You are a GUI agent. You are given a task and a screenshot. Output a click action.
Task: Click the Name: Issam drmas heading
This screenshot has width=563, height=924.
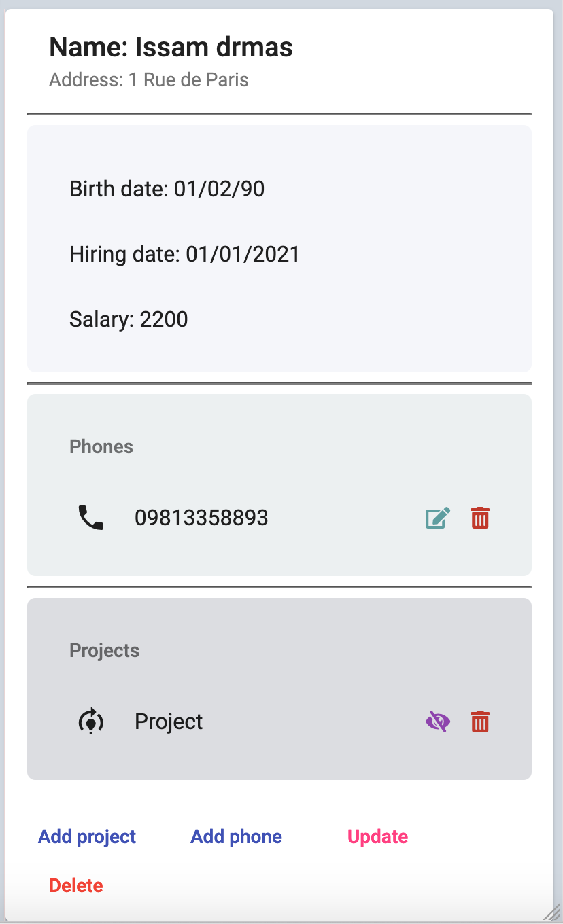pos(171,48)
